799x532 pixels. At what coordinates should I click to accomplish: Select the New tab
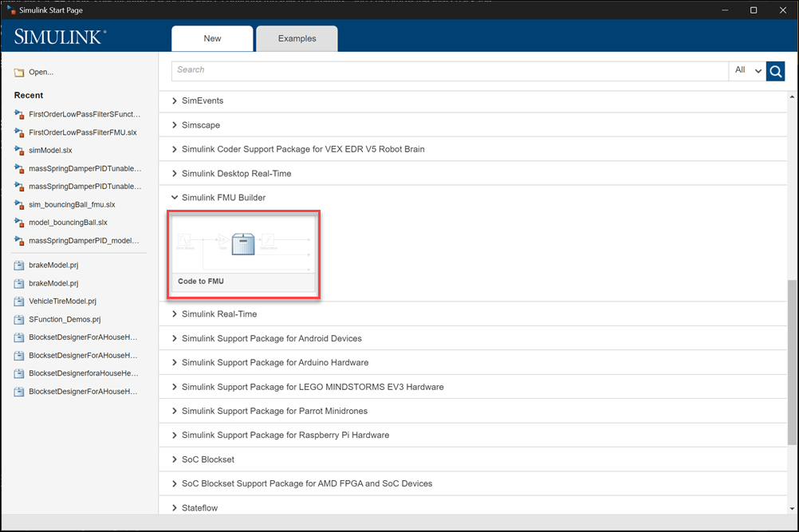(x=212, y=38)
